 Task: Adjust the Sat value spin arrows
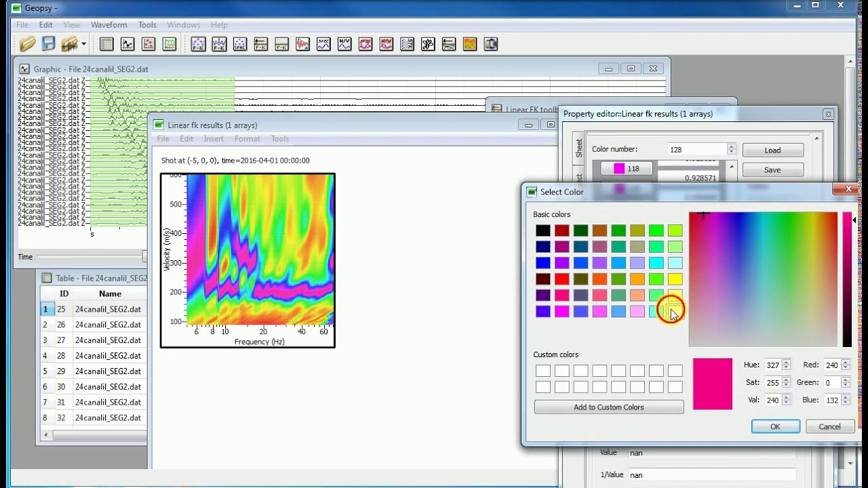tap(787, 382)
